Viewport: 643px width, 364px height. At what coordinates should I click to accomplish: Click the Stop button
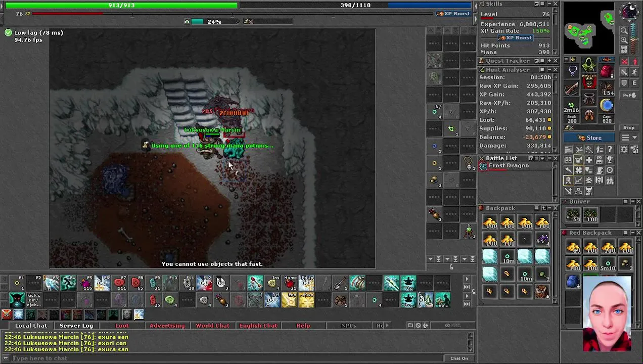coord(629,127)
